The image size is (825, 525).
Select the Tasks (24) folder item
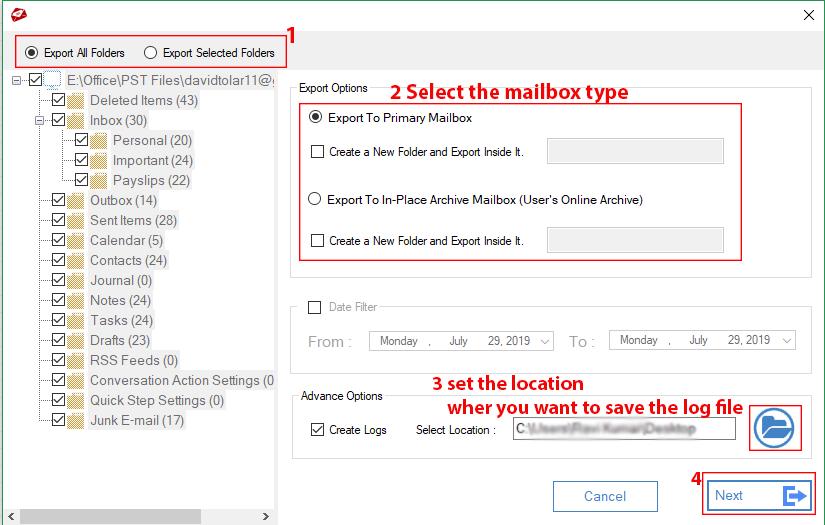point(121,321)
